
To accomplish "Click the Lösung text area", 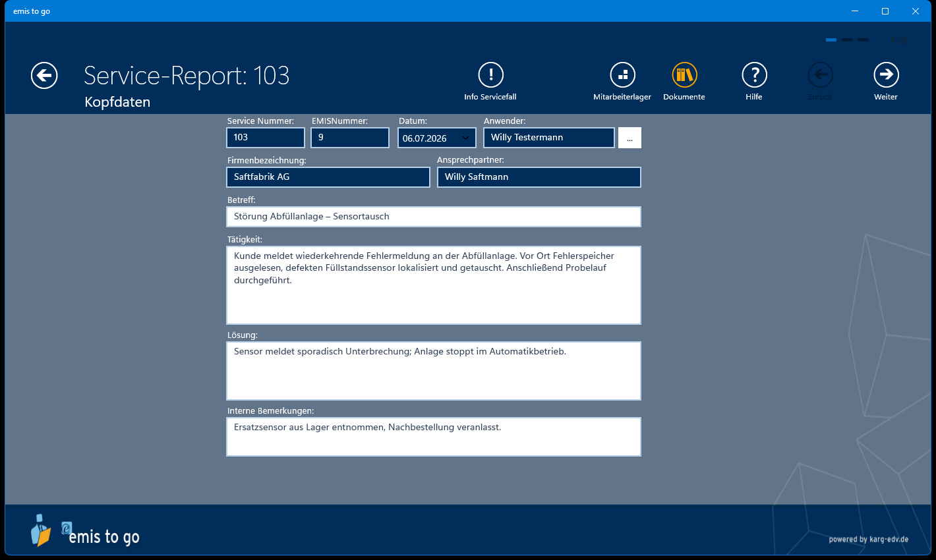I will (x=434, y=371).
